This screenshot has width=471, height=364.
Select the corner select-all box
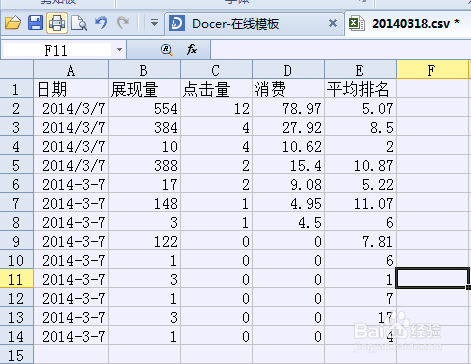click(16, 70)
